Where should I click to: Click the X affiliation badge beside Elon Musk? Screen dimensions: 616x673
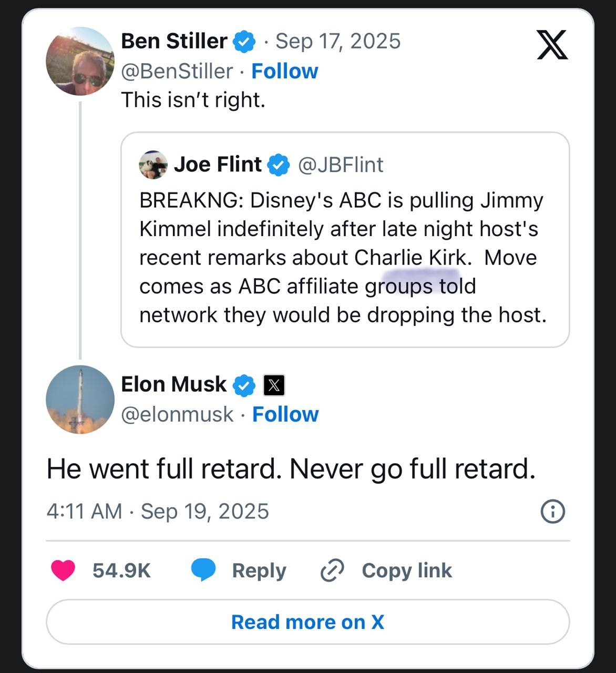[273, 385]
